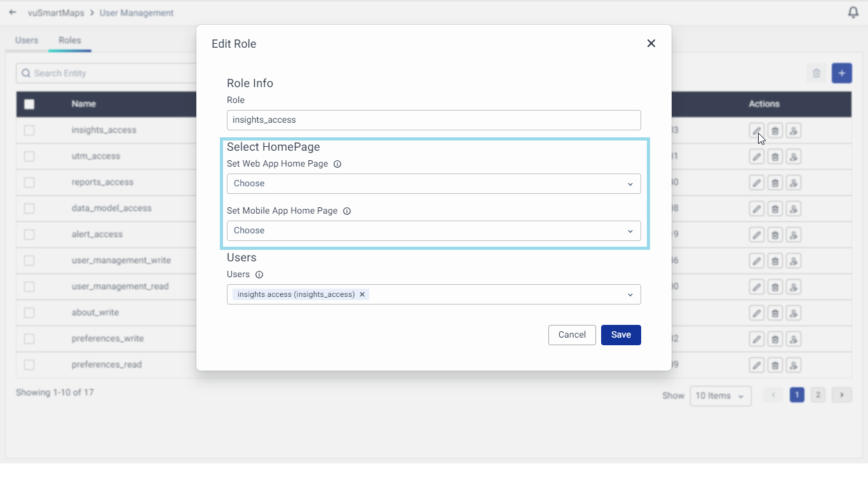Remove insights access user chip
The height and width of the screenshot is (487, 868).
(x=362, y=294)
